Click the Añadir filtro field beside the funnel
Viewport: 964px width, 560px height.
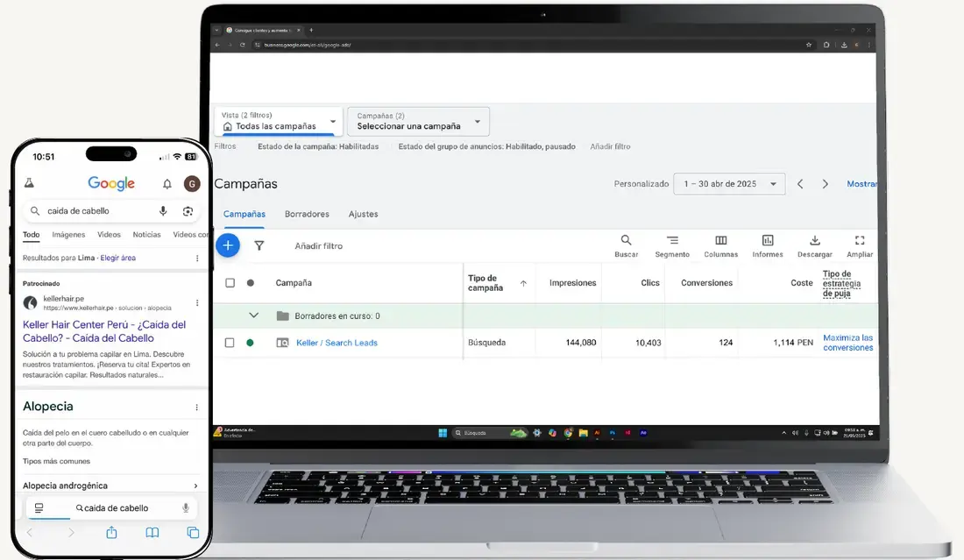point(318,246)
